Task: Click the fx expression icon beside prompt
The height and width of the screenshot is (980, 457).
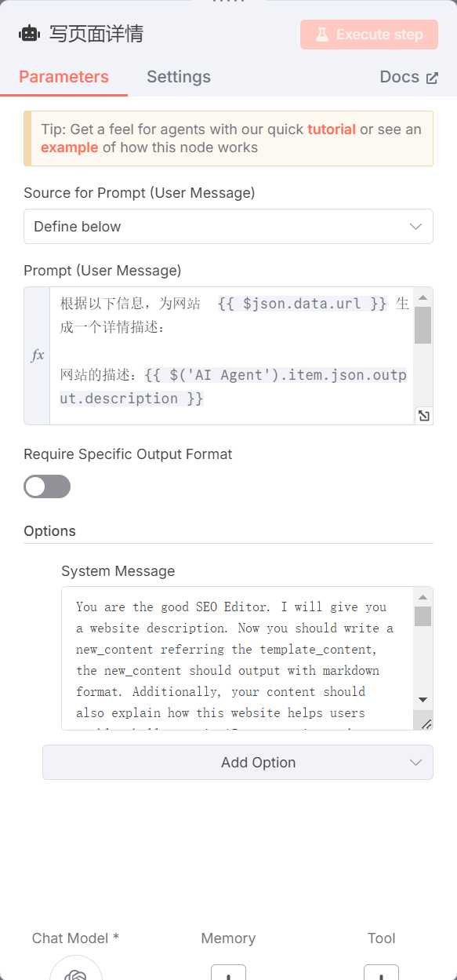Action: [x=38, y=355]
